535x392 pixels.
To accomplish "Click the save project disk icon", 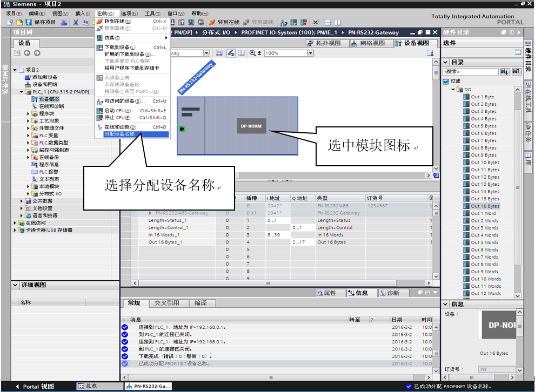I will pos(29,23).
